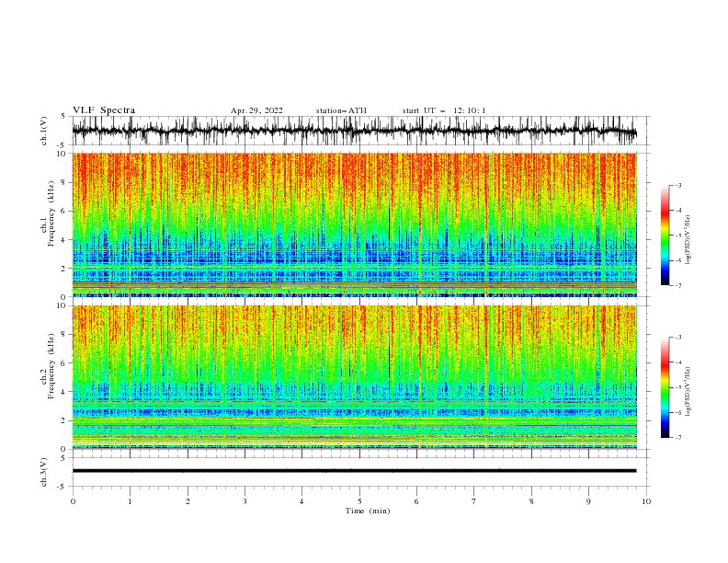Click the "2" tick on the Time axis
728x563 pixels.
click(188, 501)
